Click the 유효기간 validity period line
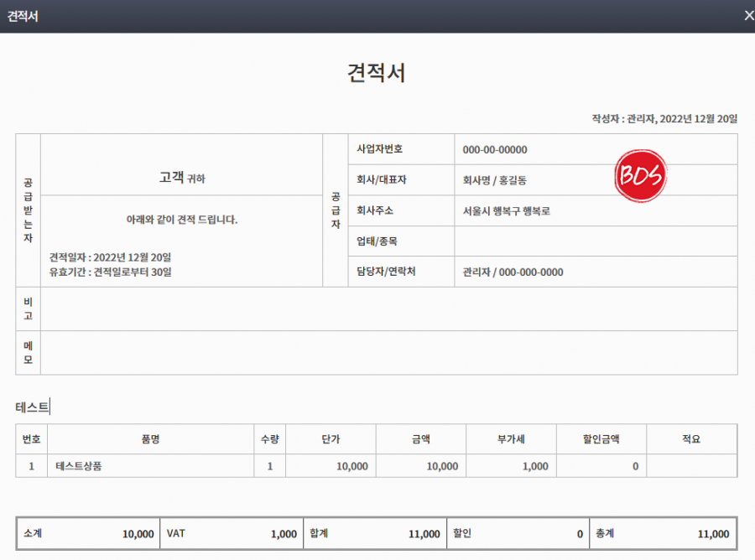The image size is (755, 560). (x=111, y=272)
